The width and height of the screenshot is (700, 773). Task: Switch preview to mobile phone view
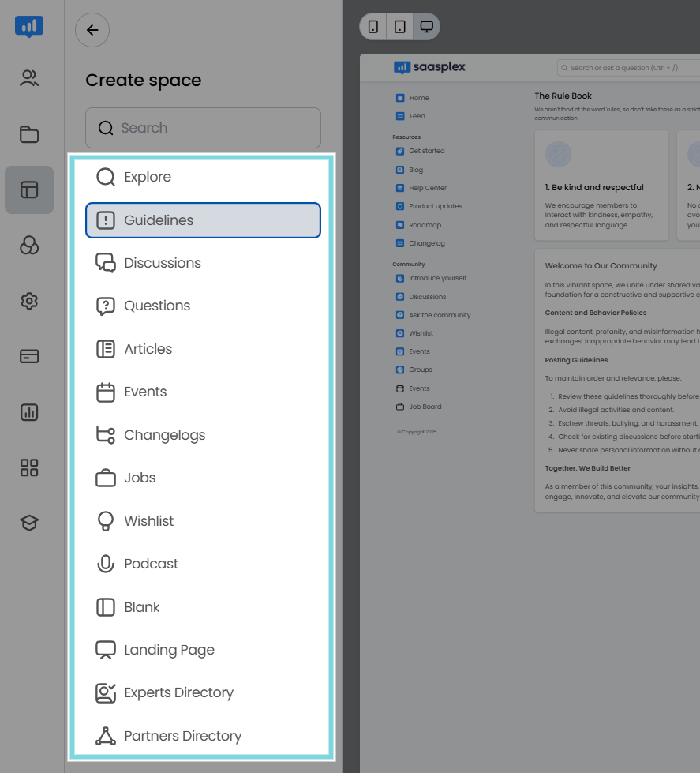(x=373, y=27)
